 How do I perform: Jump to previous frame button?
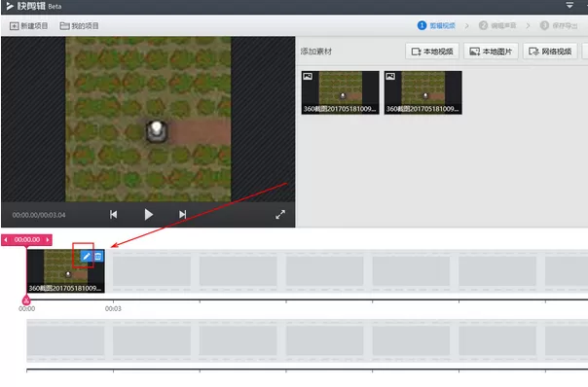[x=113, y=214]
